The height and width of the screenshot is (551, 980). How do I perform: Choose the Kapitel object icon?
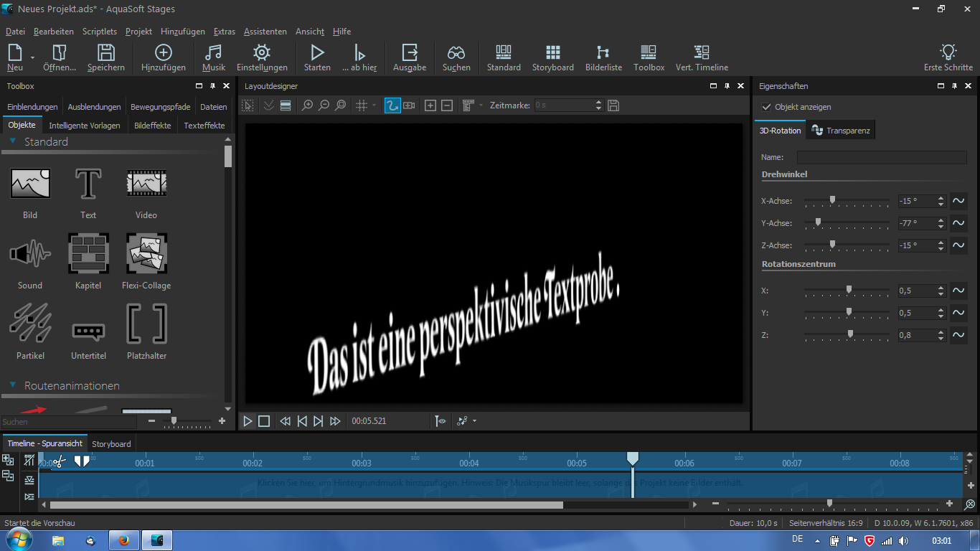88,253
